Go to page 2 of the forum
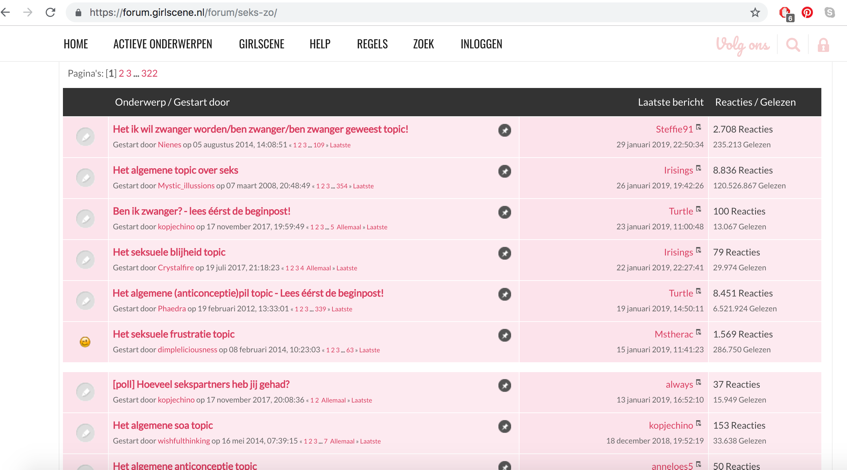This screenshot has width=847, height=470. [121, 73]
